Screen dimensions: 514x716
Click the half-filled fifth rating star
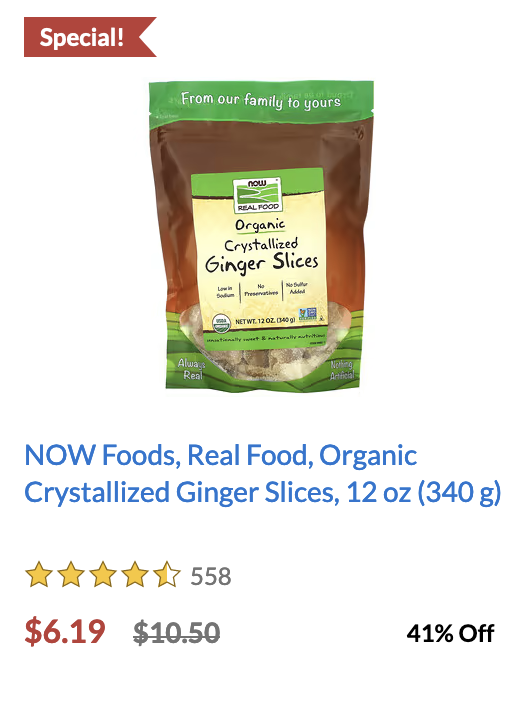coord(168,574)
